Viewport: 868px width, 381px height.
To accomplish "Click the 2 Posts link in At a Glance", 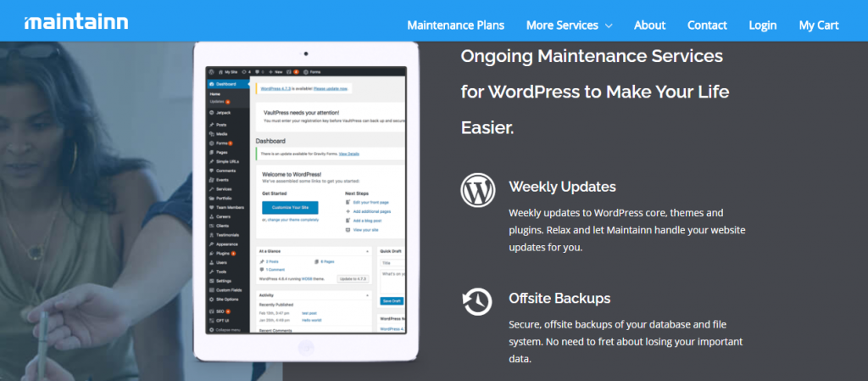I will pyautogui.click(x=271, y=261).
